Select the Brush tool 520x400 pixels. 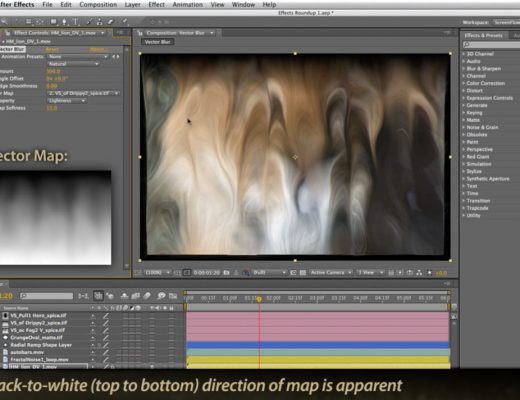89,22
